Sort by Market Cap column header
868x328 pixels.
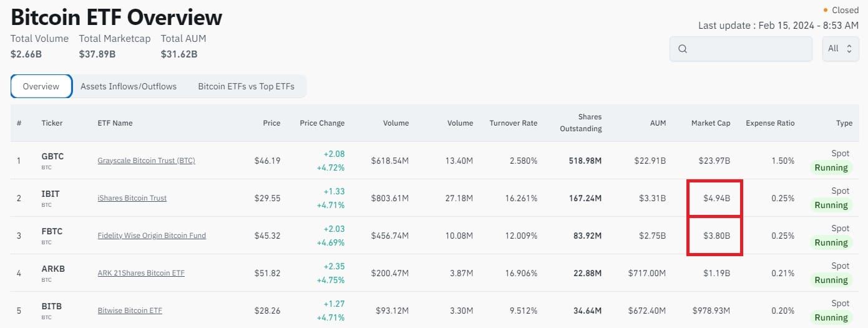point(711,123)
